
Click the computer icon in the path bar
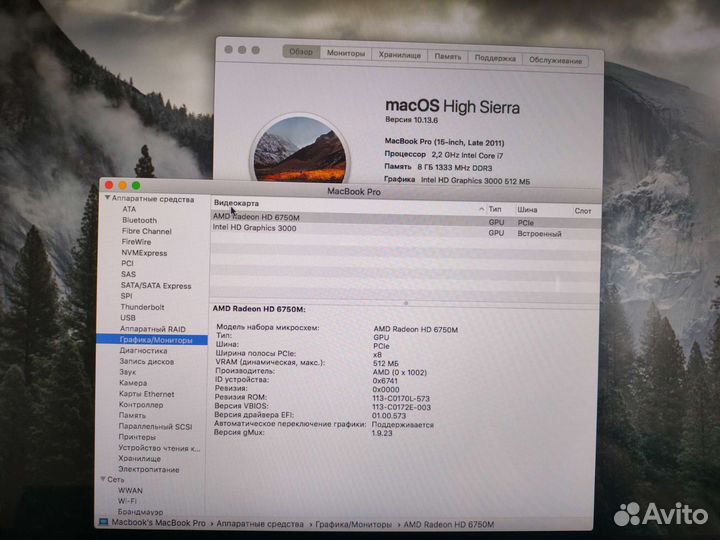(x=104, y=522)
